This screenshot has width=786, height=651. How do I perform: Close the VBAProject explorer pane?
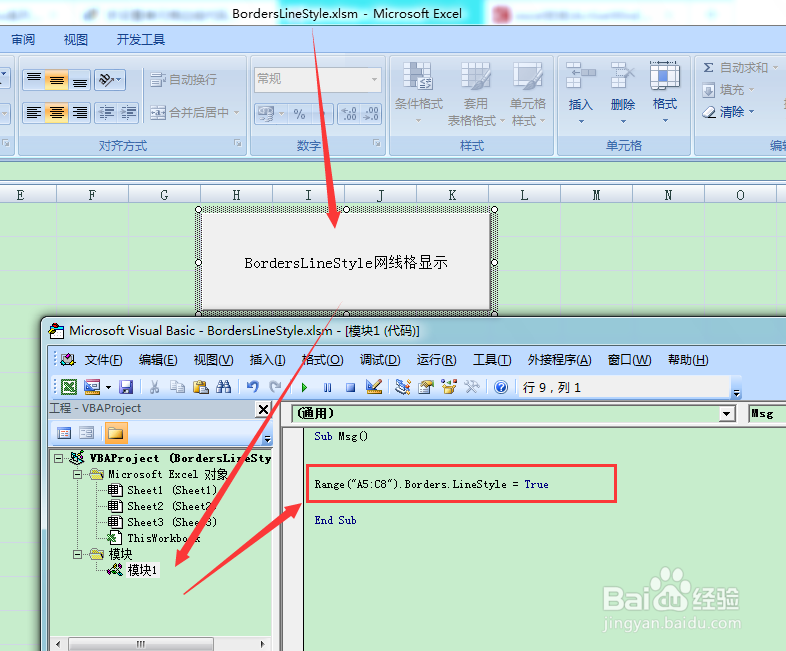pos(263,409)
